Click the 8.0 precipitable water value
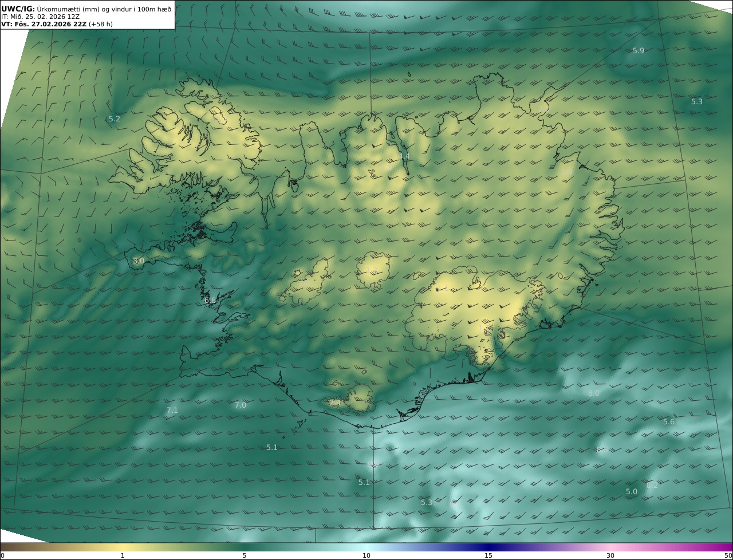The width and height of the screenshot is (733, 560). pyautogui.click(x=593, y=393)
